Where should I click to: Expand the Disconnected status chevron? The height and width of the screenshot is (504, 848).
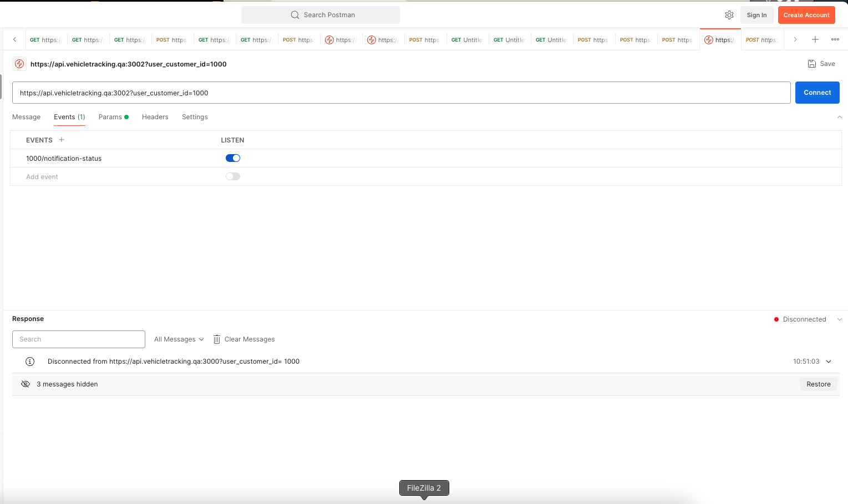(x=839, y=319)
